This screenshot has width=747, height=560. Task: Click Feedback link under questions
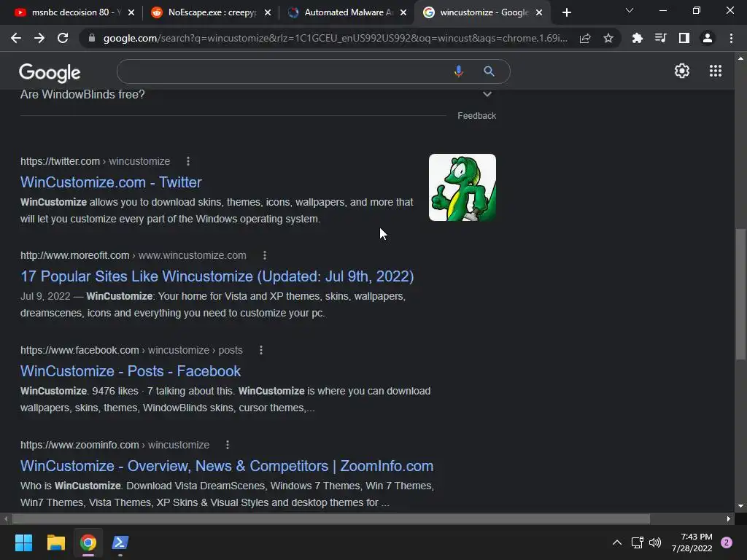tap(476, 116)
